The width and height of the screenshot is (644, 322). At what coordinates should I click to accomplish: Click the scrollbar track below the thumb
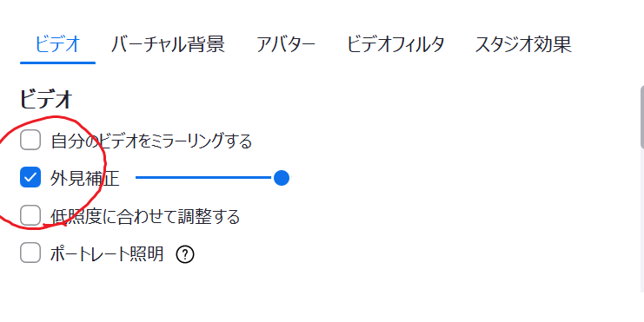641,220
